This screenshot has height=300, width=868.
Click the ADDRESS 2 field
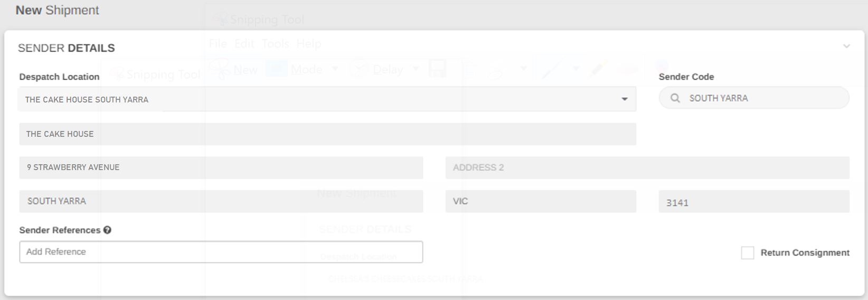pos(647,167)
